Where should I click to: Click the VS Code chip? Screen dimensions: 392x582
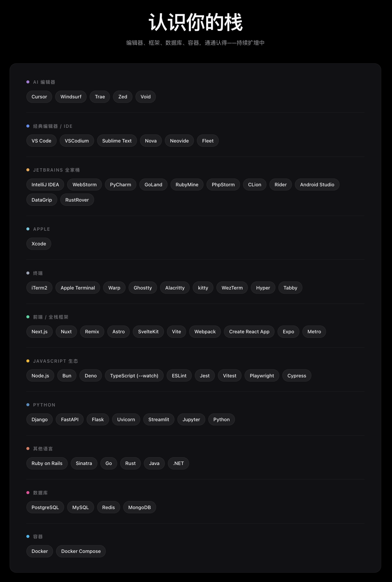[x=41, y=141]
